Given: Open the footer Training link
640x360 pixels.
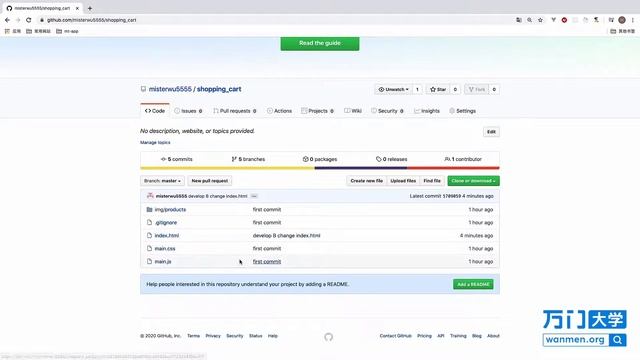Looking at the screenshot, I should (x=458, y=336).
